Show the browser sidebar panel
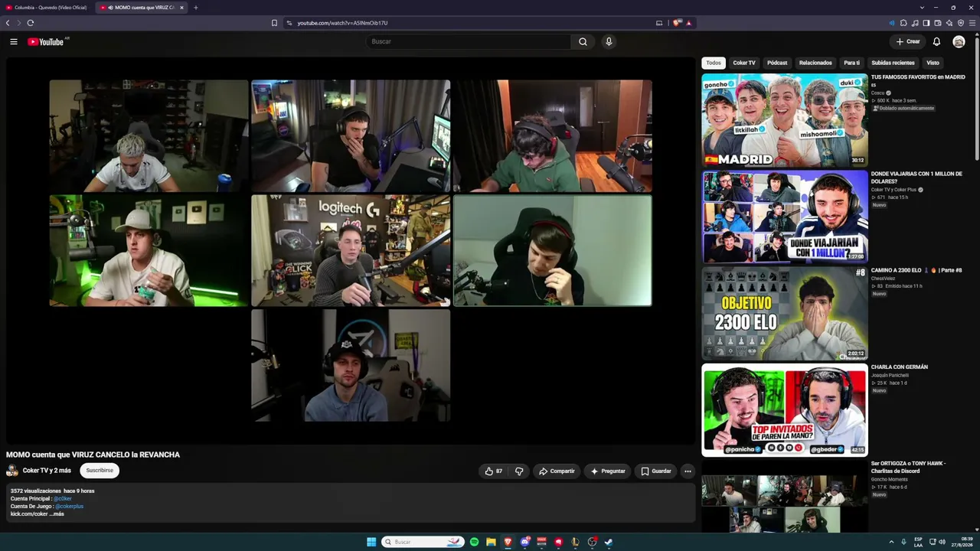Screen dimensions: 980x551 pyautogui.click(x=926, y=23)
